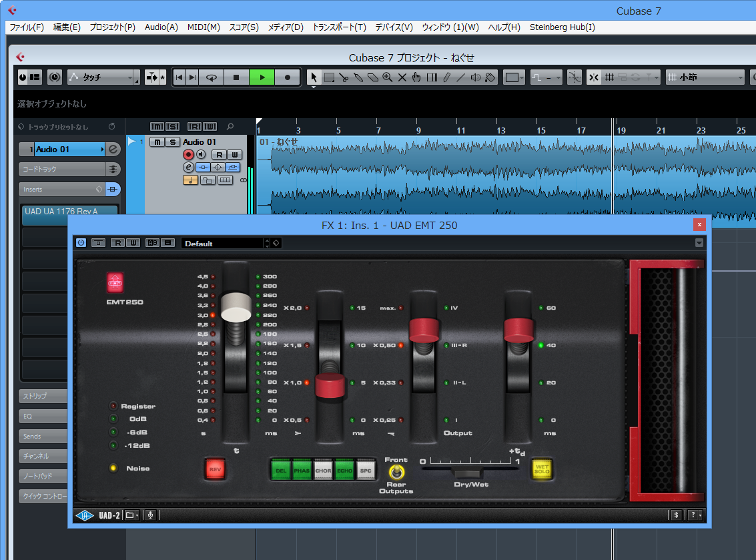Select the DEL program button

(281, 470)
